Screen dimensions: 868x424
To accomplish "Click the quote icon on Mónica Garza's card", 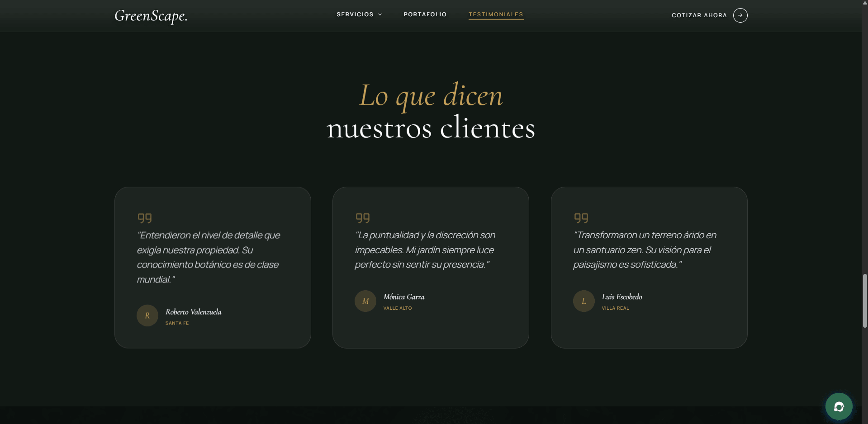I will [x=362, y=218].
